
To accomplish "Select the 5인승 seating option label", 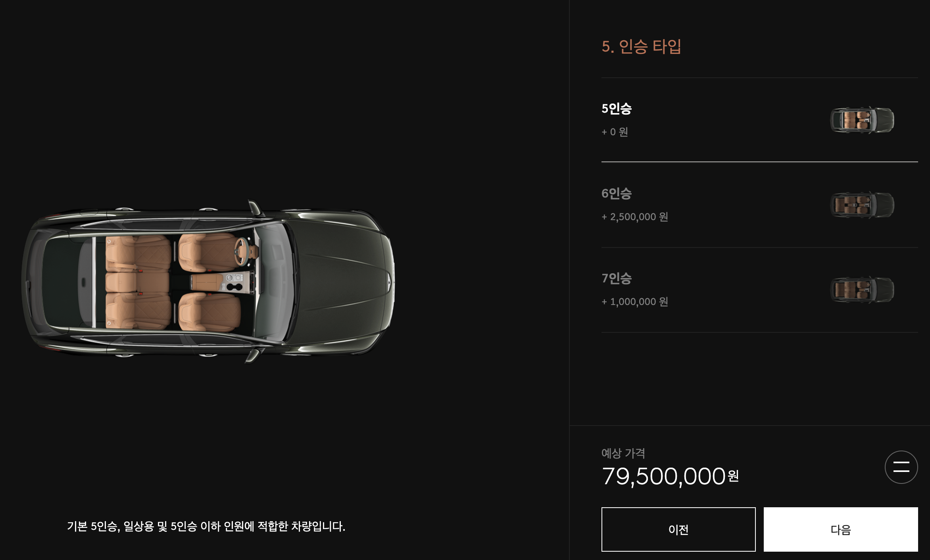I will point(617,109).
